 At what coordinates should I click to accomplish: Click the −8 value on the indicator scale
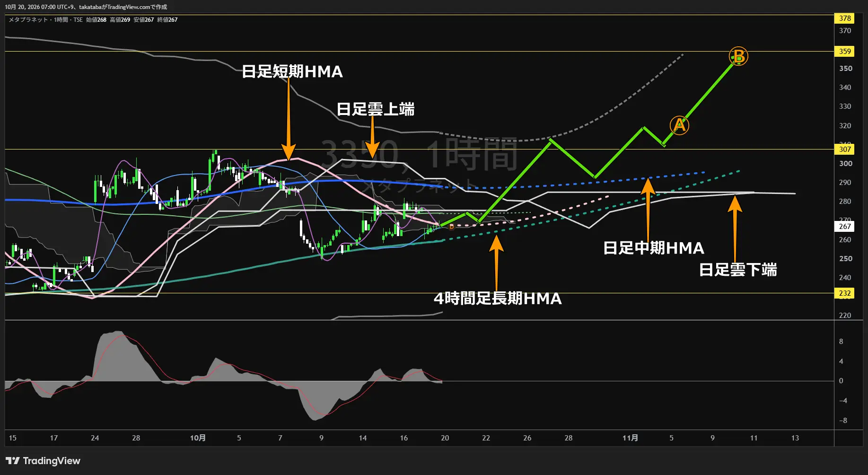click(x=842, y=421)
